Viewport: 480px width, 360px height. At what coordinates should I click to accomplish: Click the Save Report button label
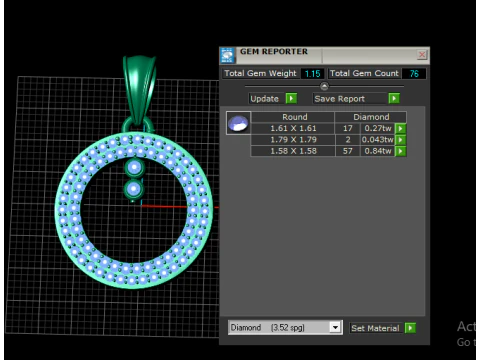pos(350,99)
